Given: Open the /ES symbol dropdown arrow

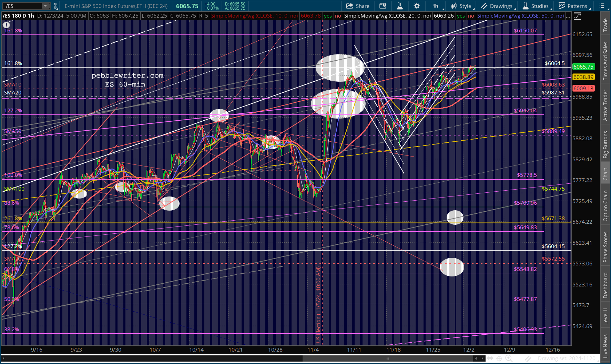Looking at the screenshot, I should coord(45,6).
